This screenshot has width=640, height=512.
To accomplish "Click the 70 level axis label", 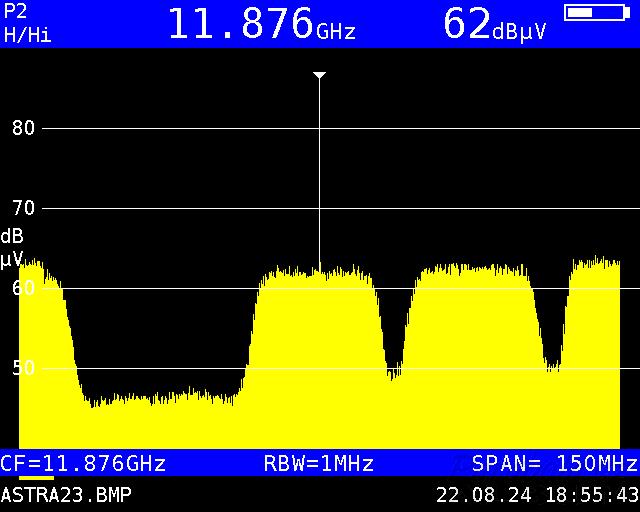I will coord(23,208).
